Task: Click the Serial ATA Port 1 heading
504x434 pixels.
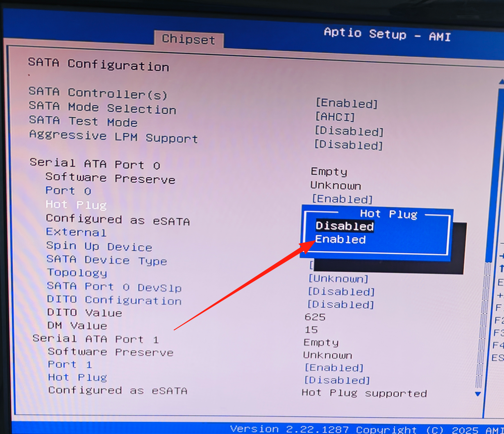Action: click(95, 339)
